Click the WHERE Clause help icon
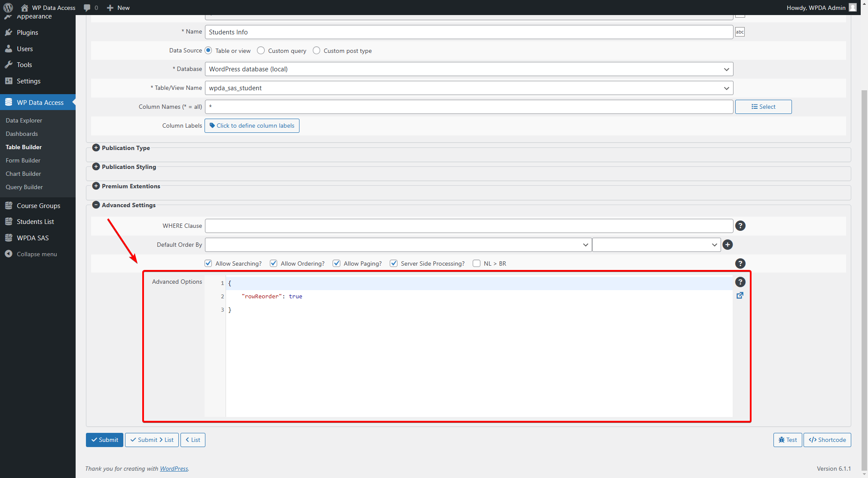The width and height of the screenshot is (868, 478). [x=740, y=226]
